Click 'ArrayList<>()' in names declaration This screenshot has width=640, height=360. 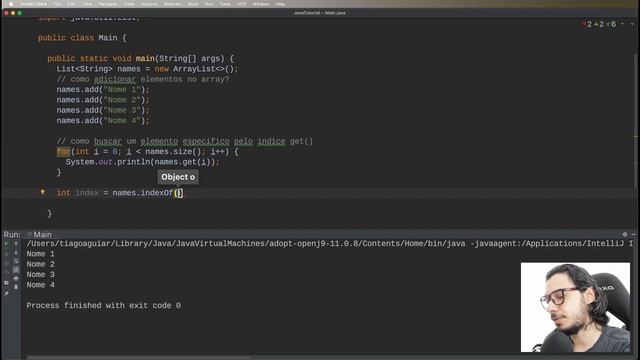tap(203, 69)
